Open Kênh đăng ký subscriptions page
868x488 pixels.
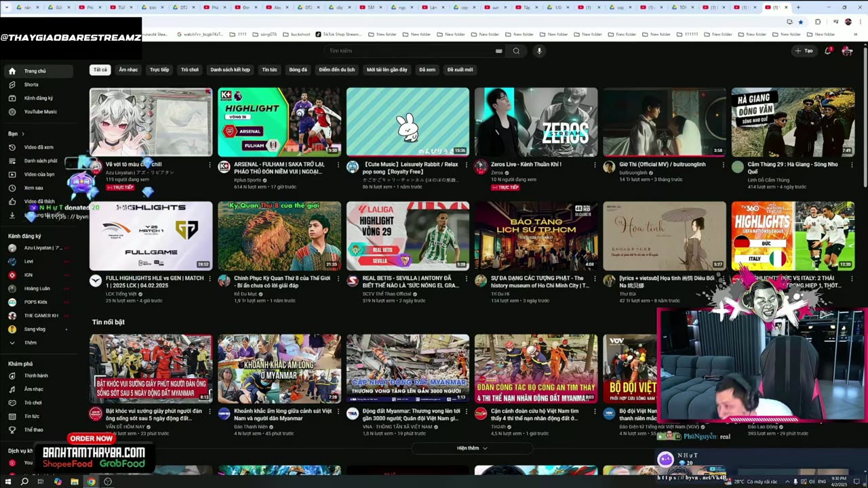38,98
